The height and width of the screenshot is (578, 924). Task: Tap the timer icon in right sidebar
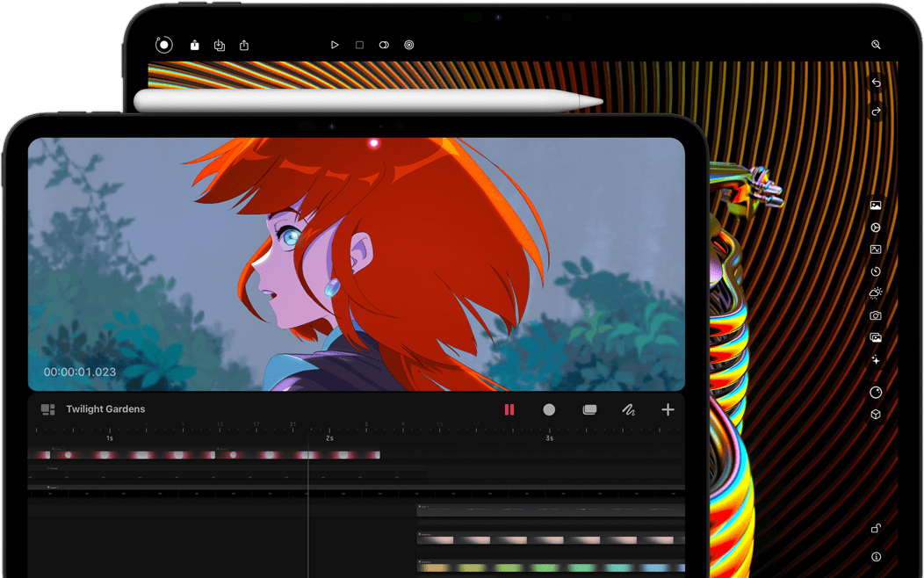pos(876,271)
